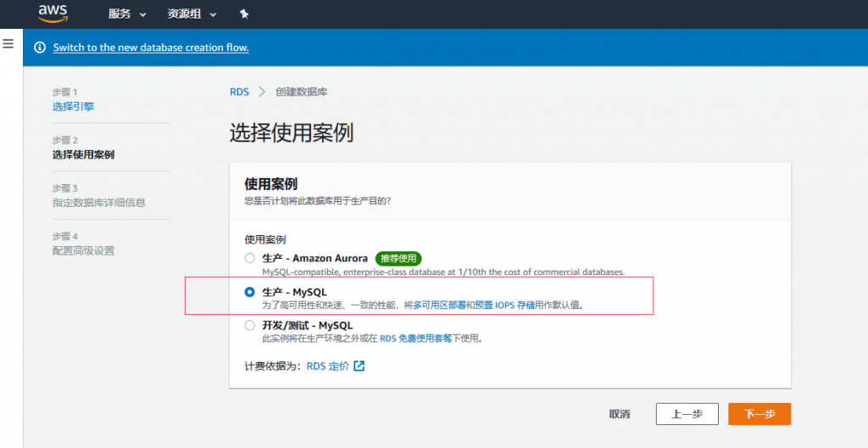Click the 取消 cancel button
868x448 pixels.
point(620,414)
